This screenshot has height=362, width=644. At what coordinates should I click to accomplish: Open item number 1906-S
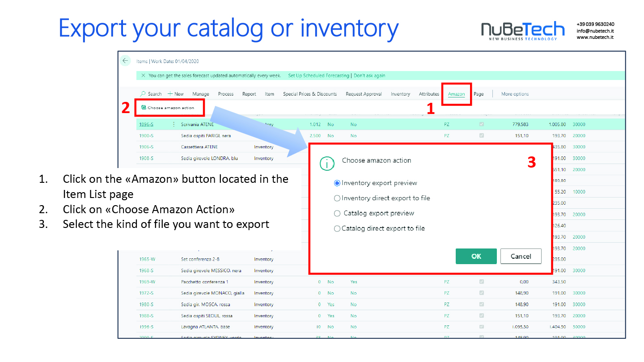coord(146,147)
